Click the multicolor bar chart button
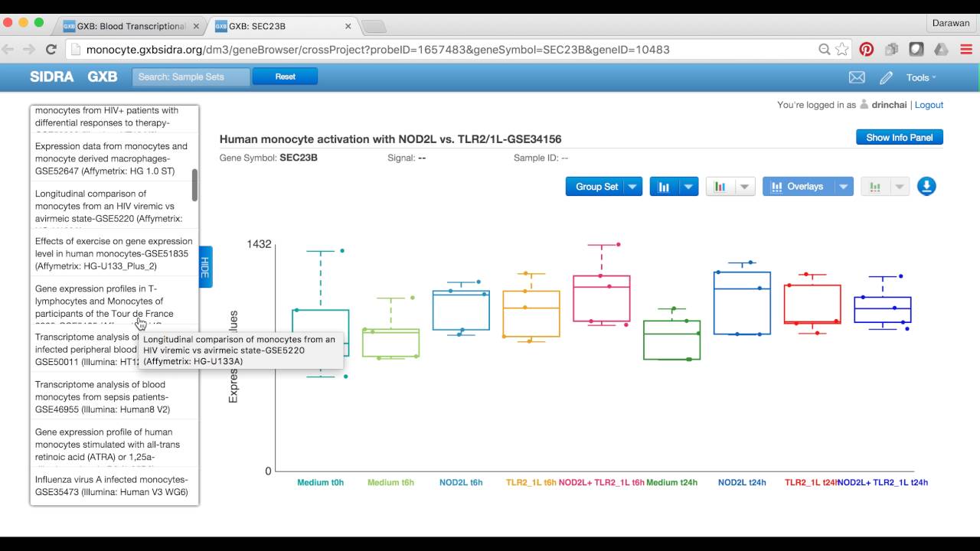This screenshot has width=980, height=551. pos(720,187)
